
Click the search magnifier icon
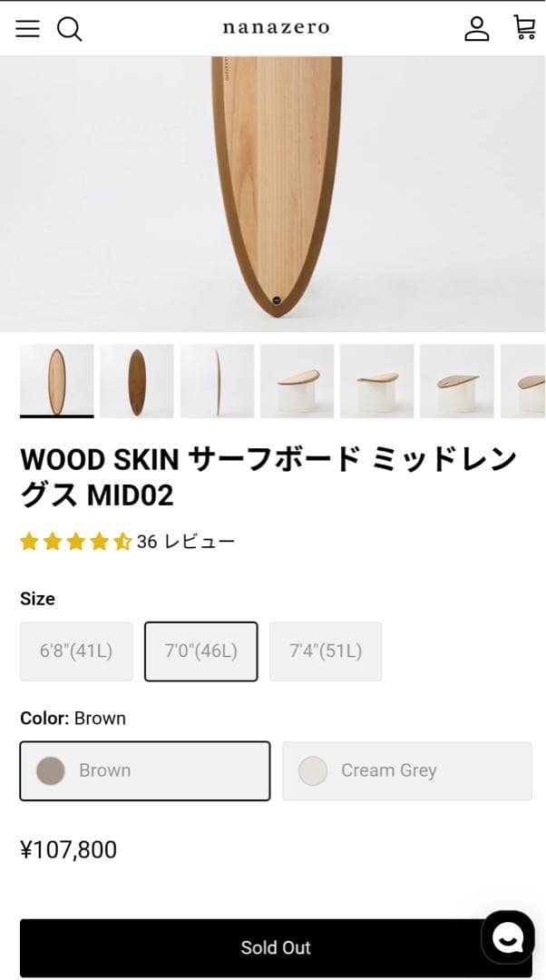70,29
